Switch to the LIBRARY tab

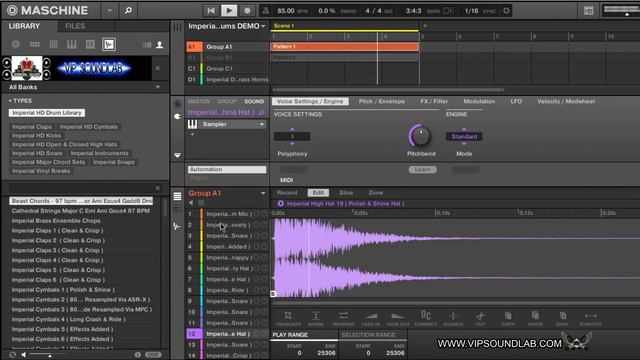pyautogui.click(x=24, y=26)
